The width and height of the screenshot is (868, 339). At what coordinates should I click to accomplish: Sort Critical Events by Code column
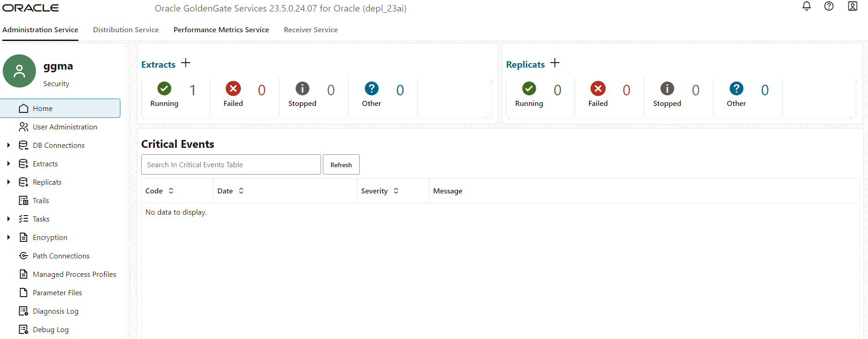[171, 191]
